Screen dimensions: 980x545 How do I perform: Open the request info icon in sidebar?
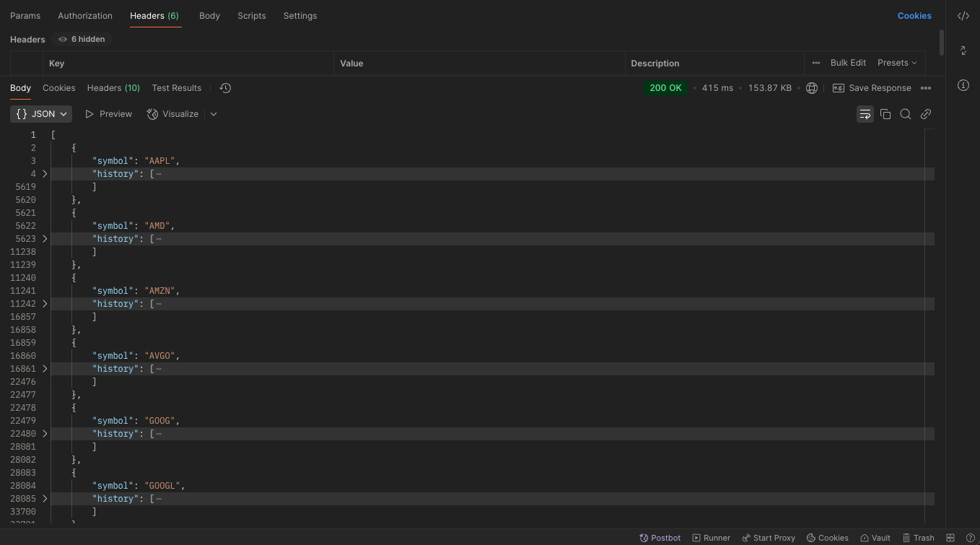click(x=963, y=85)
